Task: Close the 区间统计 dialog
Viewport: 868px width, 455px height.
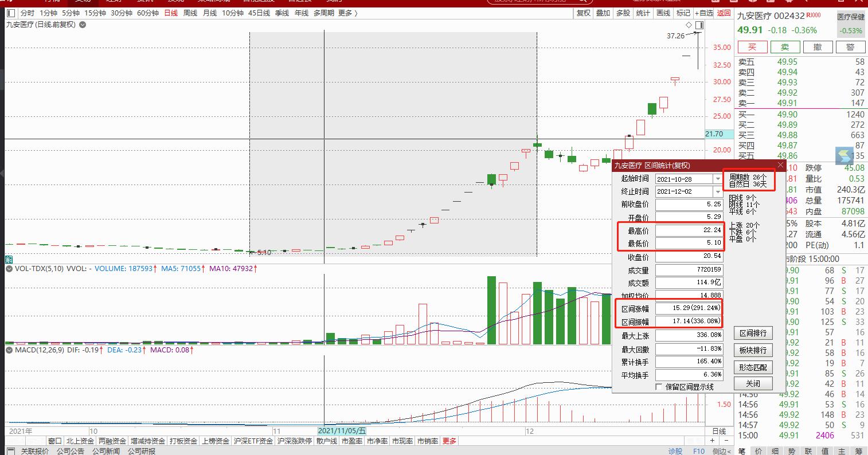Action: click(780, 165)
